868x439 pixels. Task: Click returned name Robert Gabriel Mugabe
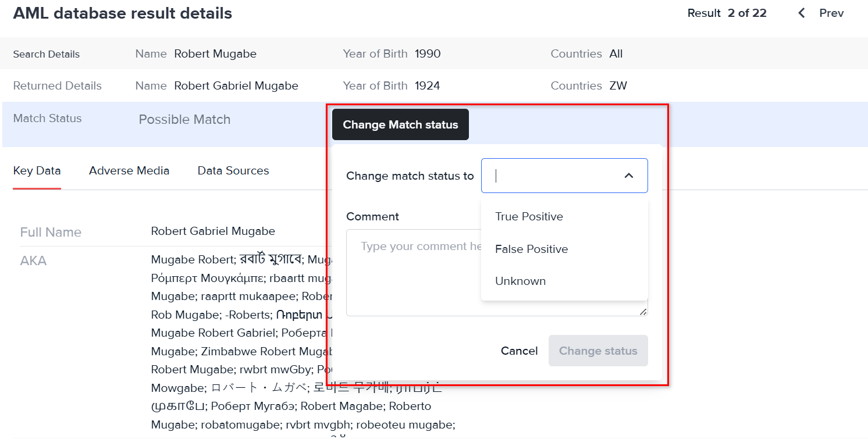coord(236,85)
